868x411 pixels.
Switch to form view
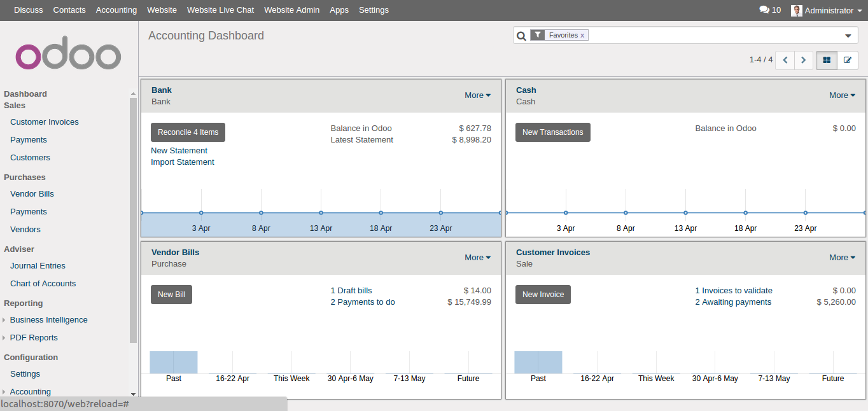pyautogui.click(x=847, y=60)
